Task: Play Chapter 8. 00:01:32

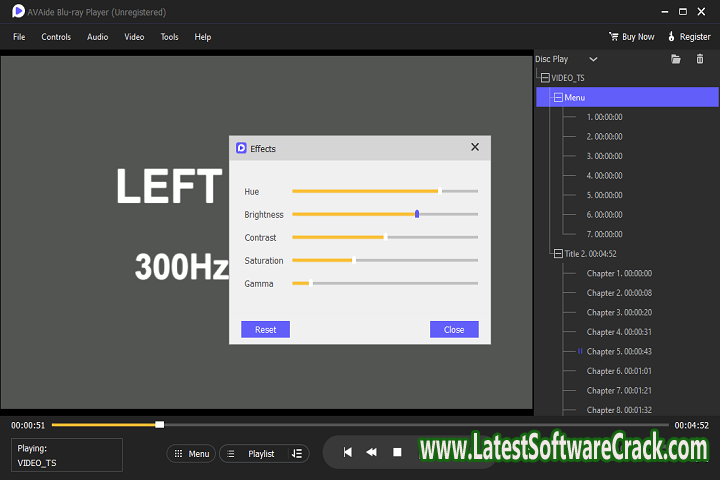Action: tap(619, 410)
